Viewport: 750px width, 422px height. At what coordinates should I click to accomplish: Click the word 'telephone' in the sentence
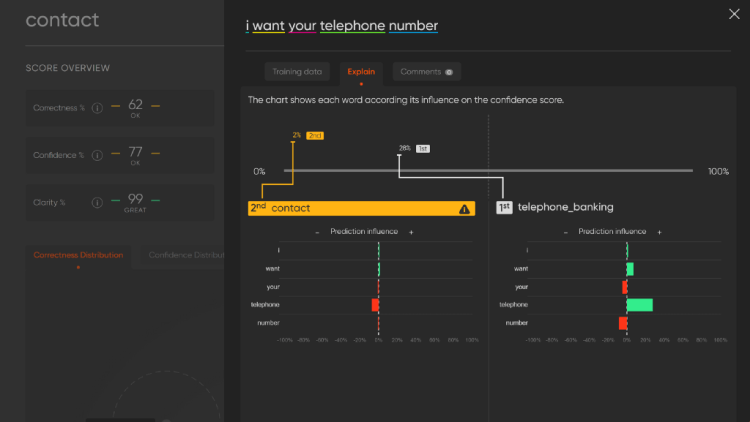click(352, 25)
